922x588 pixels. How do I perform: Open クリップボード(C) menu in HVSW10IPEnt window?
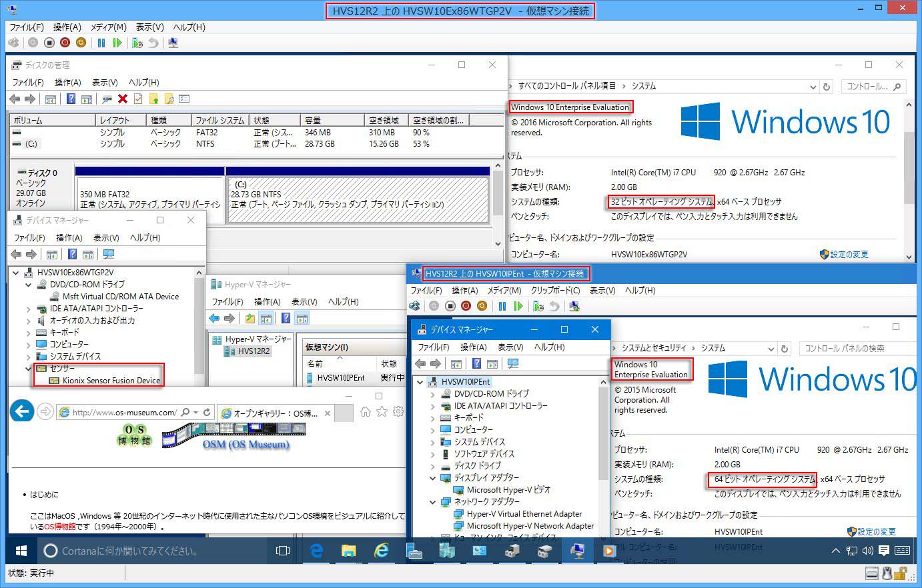[x=556, y=290]
